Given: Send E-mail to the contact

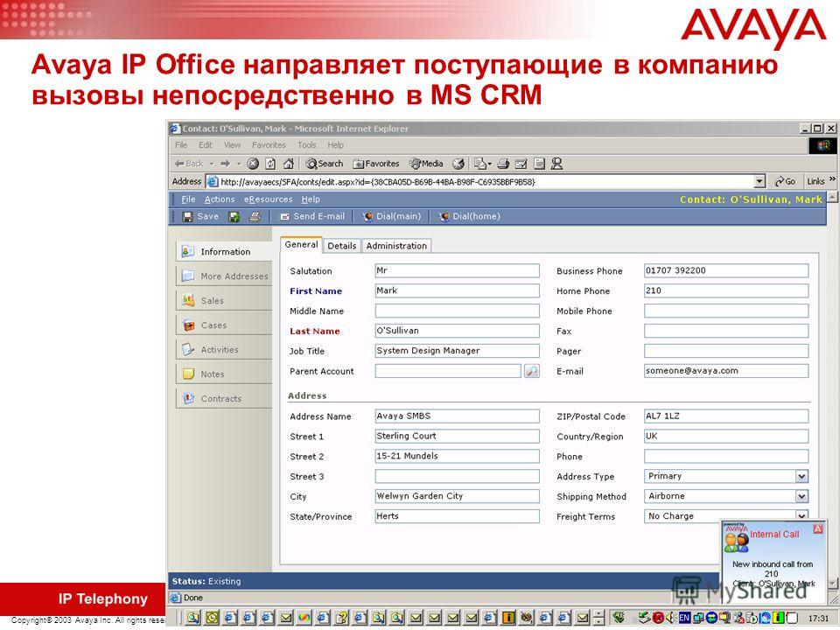Looking at the screenshot, I should coord(312,216).
